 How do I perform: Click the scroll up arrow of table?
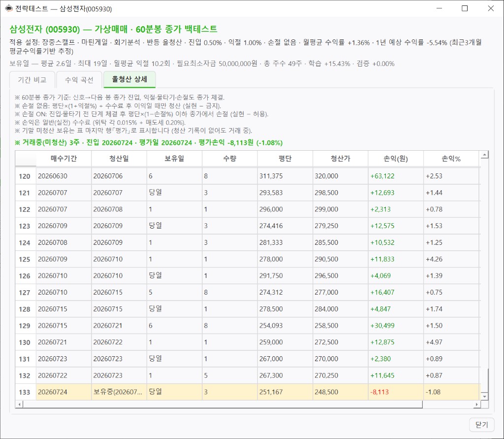(484, 156)
